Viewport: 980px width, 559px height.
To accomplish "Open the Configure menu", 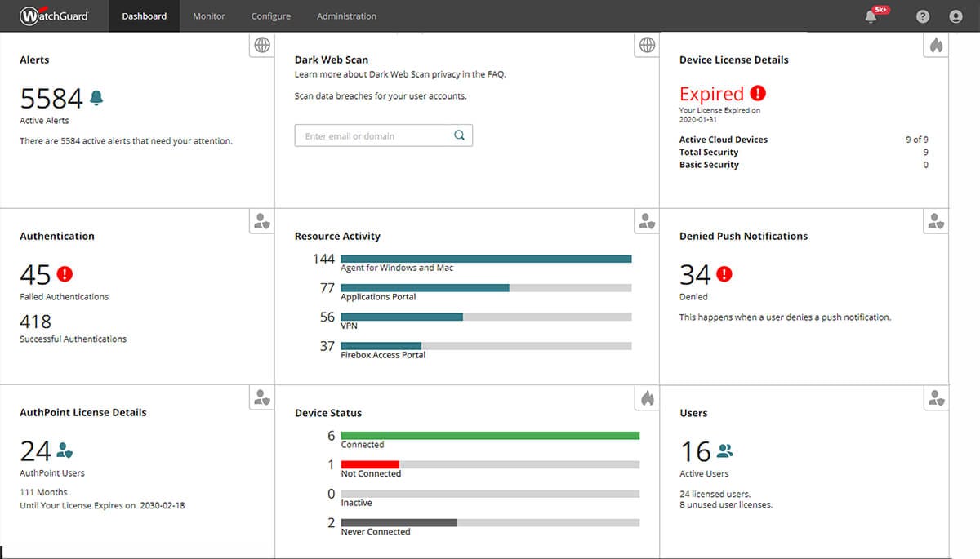I will click(271, 16).
